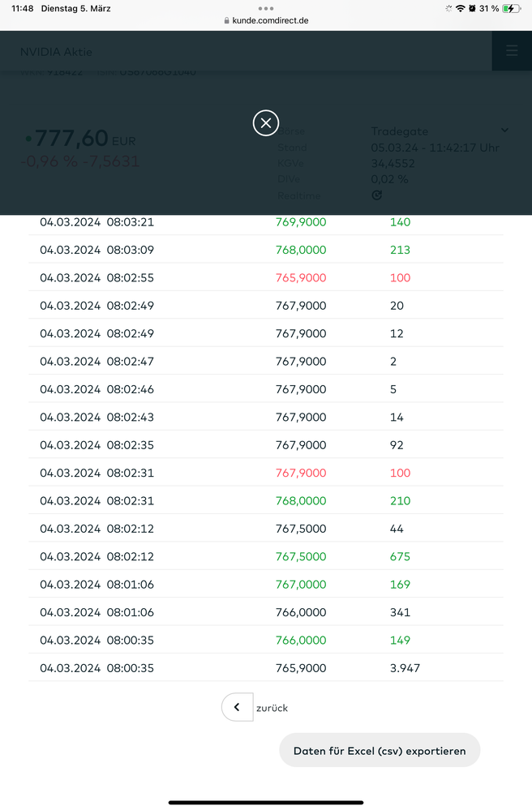Tap the Wi-Fi status icon

[460, 8]
